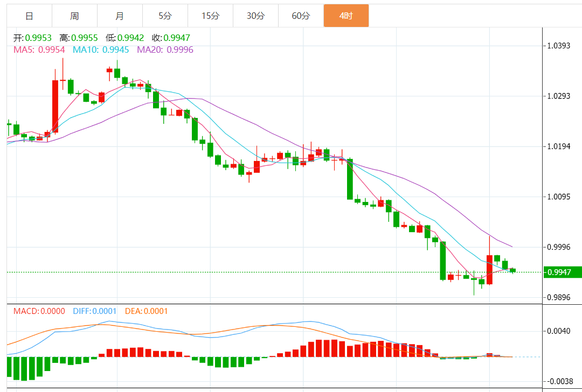Image resolution: width=582 pixels, height=392 pixels.
Task: Click the 1.0194 price axis label
Action: tap(559, 146)
